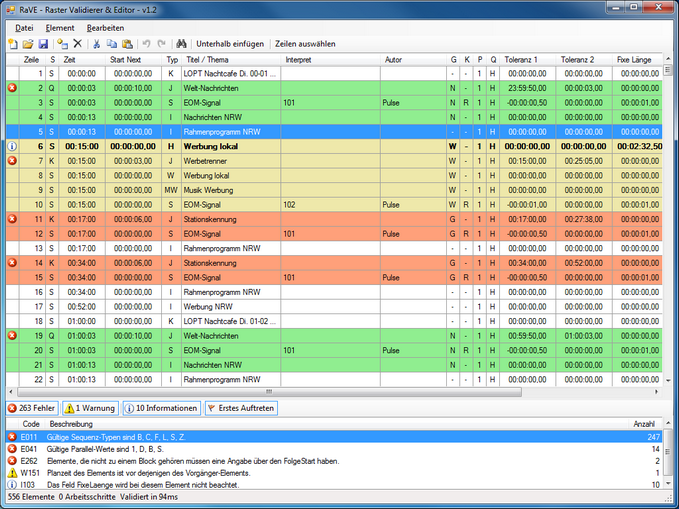Click the Open folder toolbar icon
679x509 pixels.
point(28,44)
